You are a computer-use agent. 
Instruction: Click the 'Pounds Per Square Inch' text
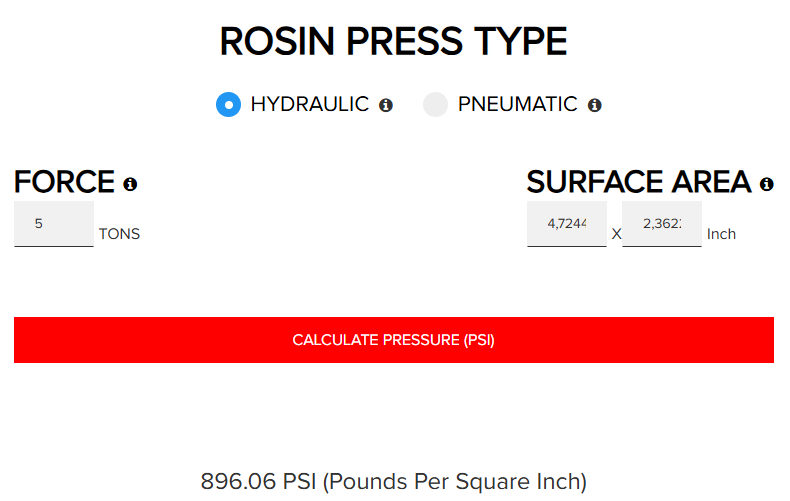click(455, 482)
